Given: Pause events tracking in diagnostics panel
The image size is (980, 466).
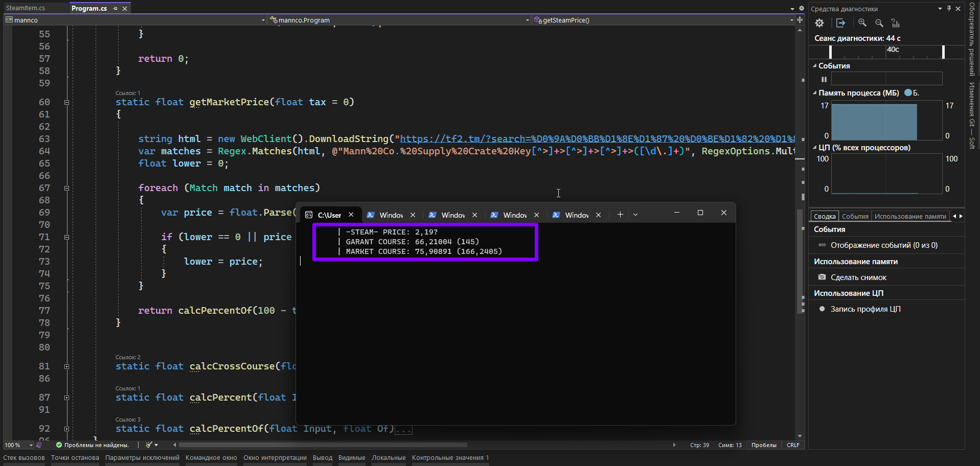Looking at the screenshot, I should [824, 79].
